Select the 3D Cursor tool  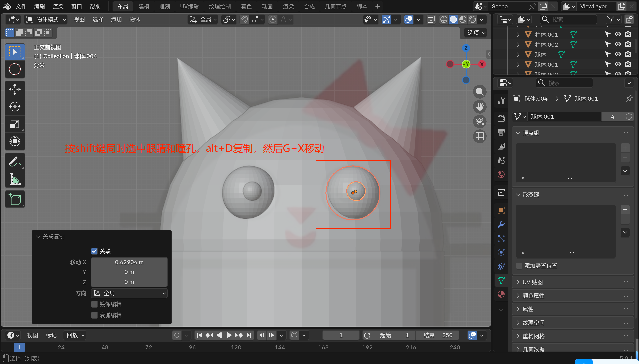coord(15,69)
